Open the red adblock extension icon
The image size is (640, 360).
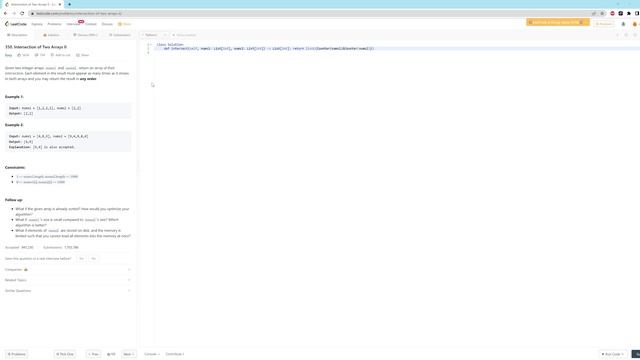[x=612, y=13]
